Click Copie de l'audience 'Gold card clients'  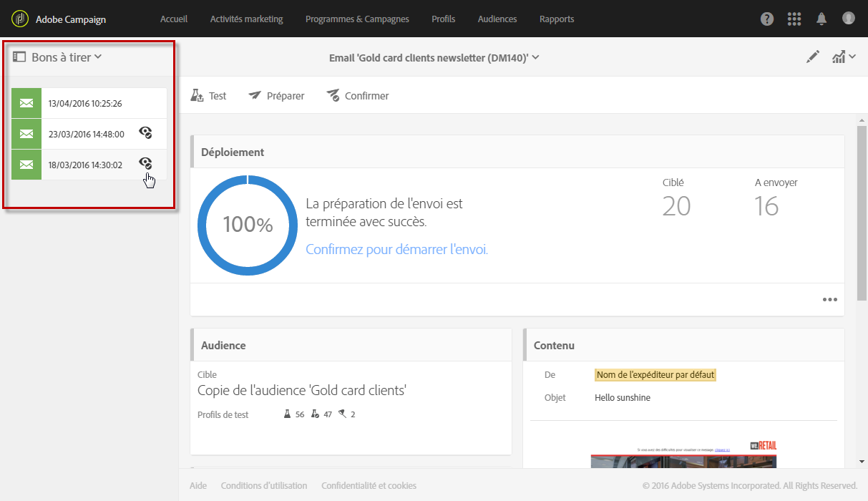click(x=302, y=391)
